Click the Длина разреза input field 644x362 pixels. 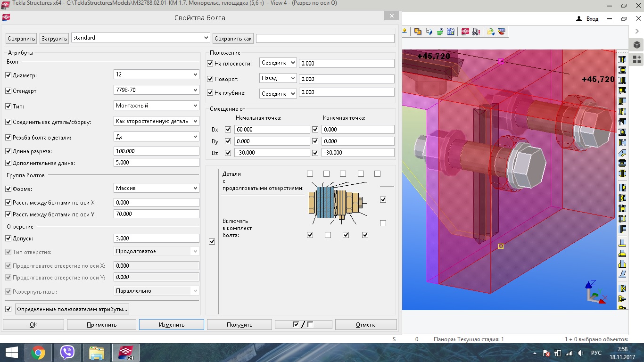[x=157, y=151]
